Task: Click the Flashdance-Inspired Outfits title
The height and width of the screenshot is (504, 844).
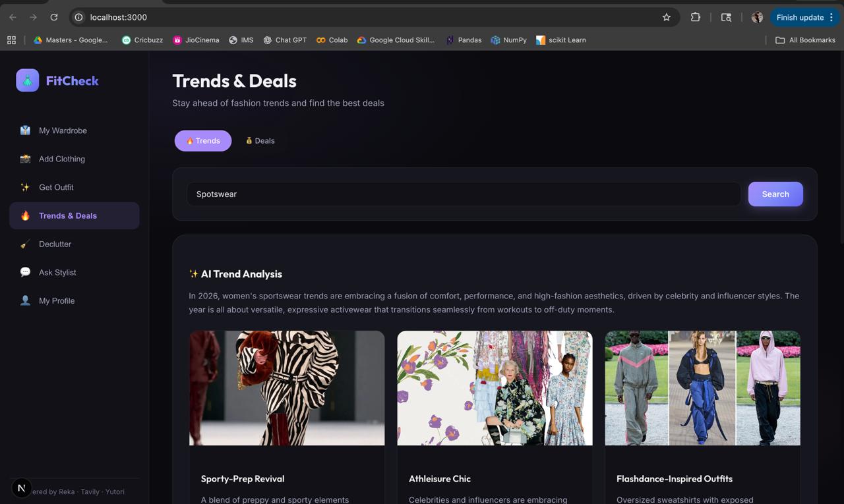Action: click(x=675, y=479)
